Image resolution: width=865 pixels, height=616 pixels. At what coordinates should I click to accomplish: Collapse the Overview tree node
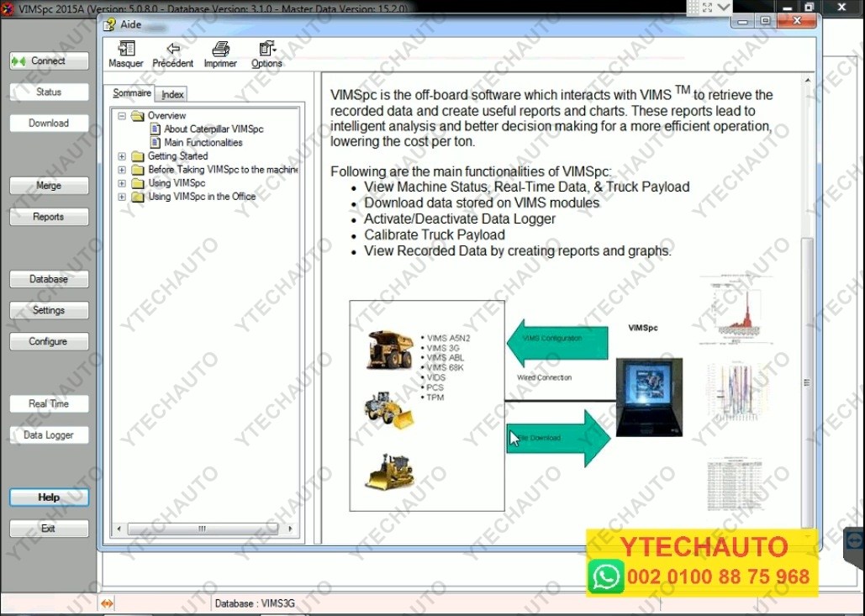[122, 115]
